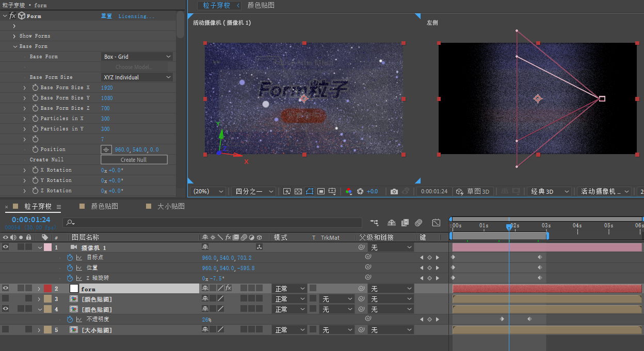This screenshot has width=644, height=351.
Task: Open grid and guide options button
Action: pyautogui.click(x=333, y=191)
